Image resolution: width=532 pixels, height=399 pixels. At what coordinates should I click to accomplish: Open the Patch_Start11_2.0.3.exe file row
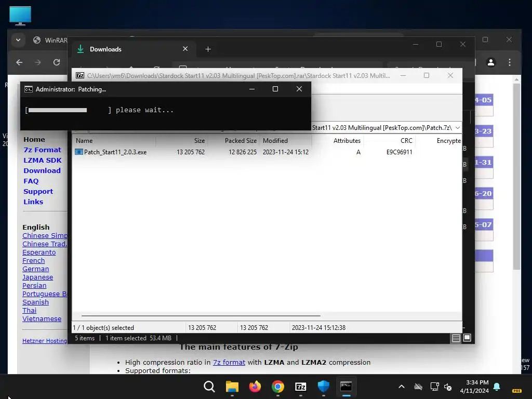click(x=267, y=152)
